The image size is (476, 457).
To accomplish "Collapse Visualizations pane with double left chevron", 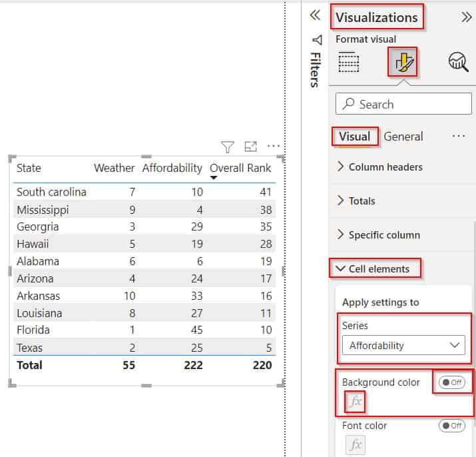I will pyautogui.click(x=315, y=15).
